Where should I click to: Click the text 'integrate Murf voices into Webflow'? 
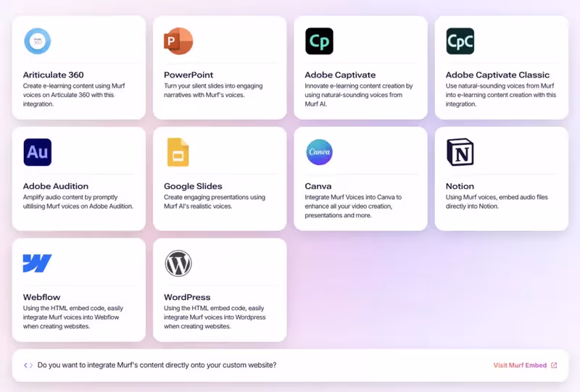pyautogui.click(x=71, y=317)
